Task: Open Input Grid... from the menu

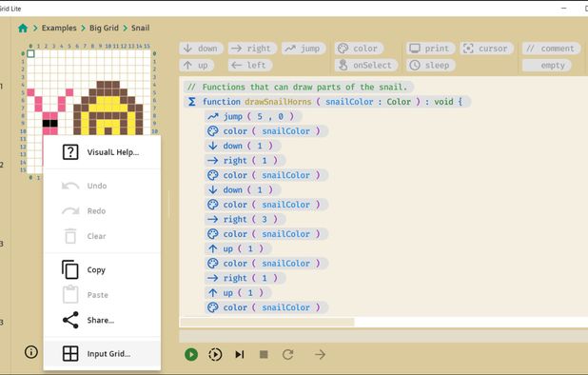Action: 102,354
